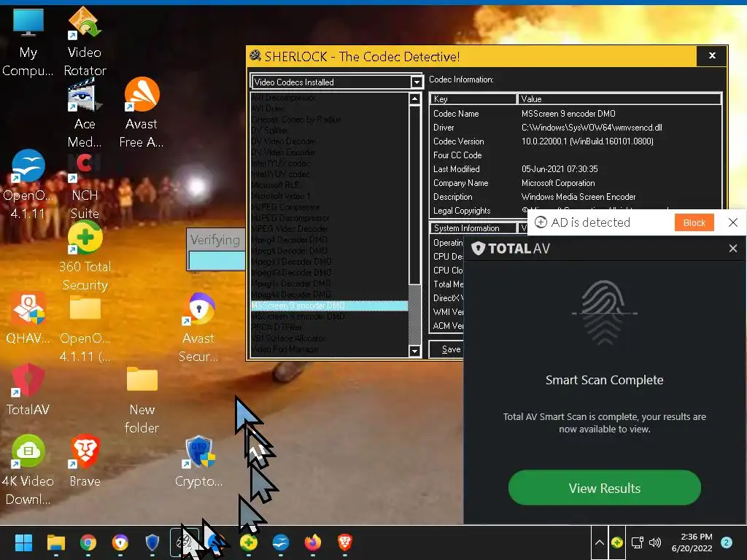Click the Key column header

pos(473,99)
